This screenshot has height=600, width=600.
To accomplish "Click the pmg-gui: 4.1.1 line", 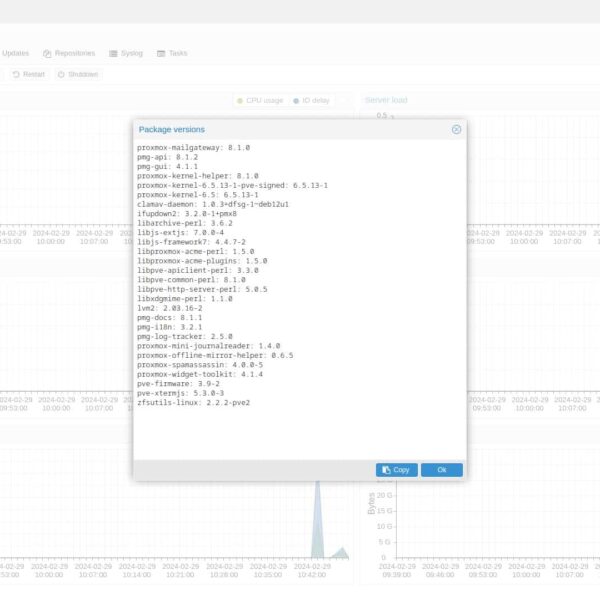I will [x=167, y=166].
